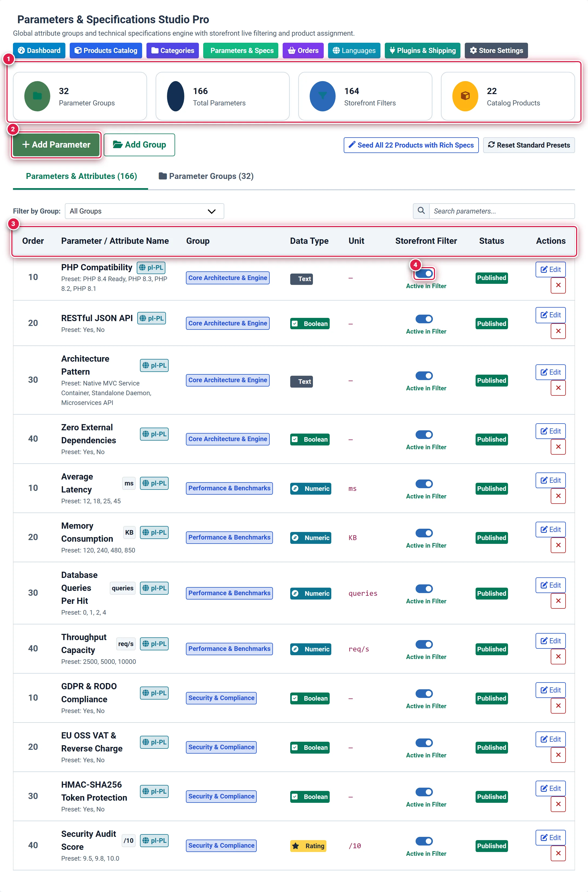Viewport: 588px width, 892px height.
Task: Click pl-PL globe badge for Zero External Dependencies
Action: pyautogui.click(x=154, y=434)
